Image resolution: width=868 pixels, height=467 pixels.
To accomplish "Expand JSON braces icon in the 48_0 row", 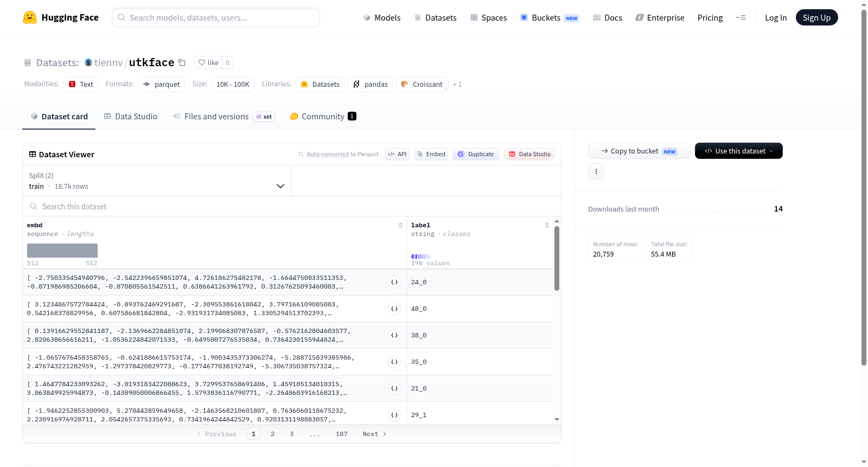I will [394, 309].
